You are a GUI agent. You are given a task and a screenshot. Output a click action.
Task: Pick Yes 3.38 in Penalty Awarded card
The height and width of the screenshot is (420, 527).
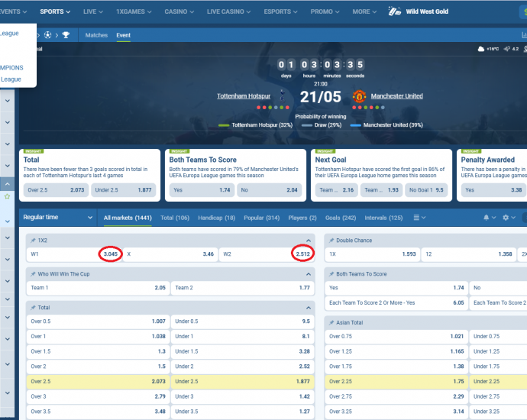point(493,190)
